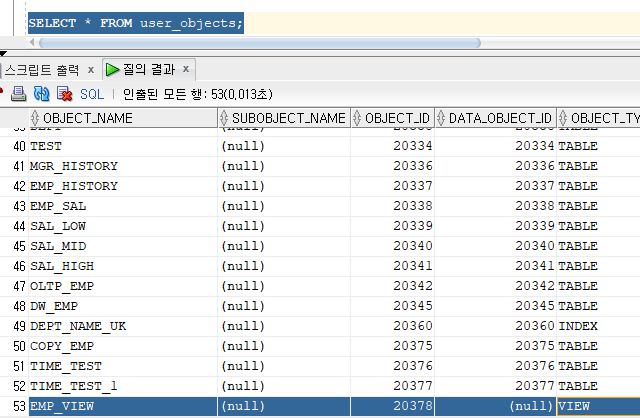Viewport: 640px width, 418px height.
Task: Select the TIME_TEST cell in row 51
Action: click(123, 366)
